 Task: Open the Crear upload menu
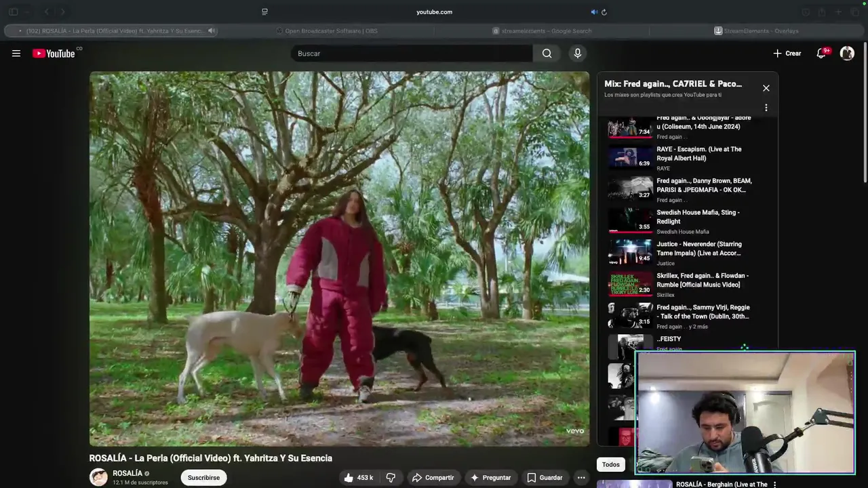(787, 54)
